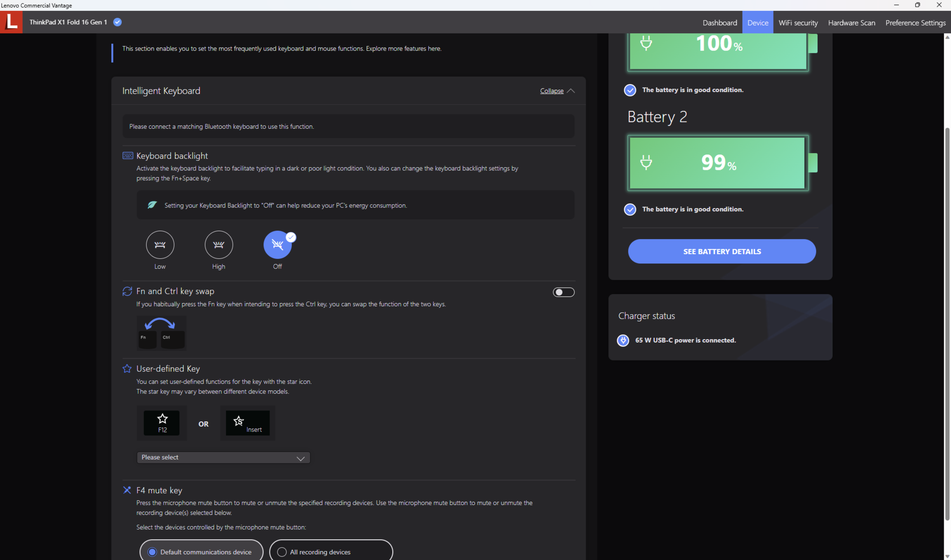Click the Battery 2 charge level bar
The height and width of the screenshot is (560, 951).
click(717, 163)
